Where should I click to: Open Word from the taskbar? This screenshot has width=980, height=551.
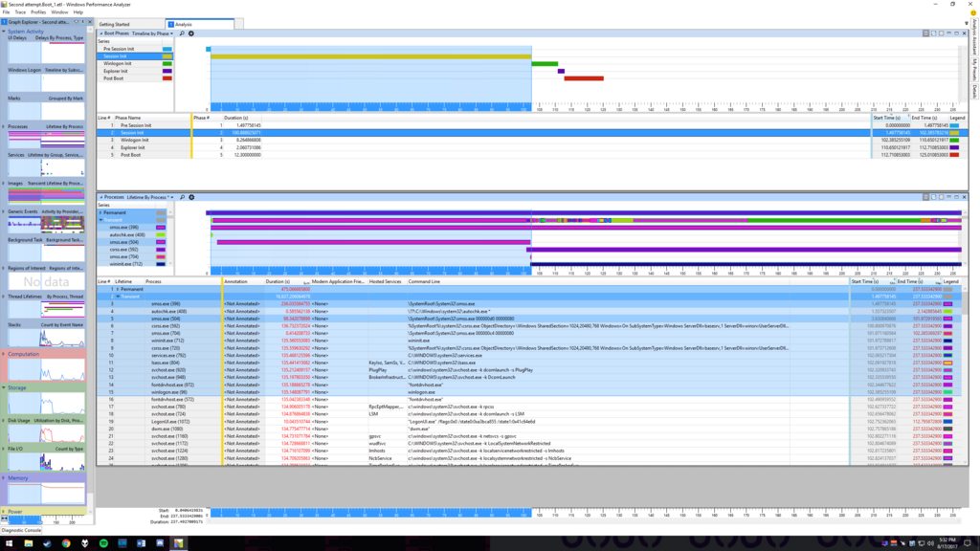pos(141,543)
